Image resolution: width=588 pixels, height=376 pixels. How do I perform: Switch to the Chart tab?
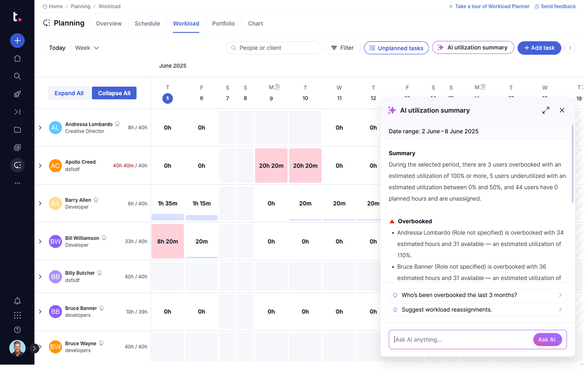tap(255, 24)
